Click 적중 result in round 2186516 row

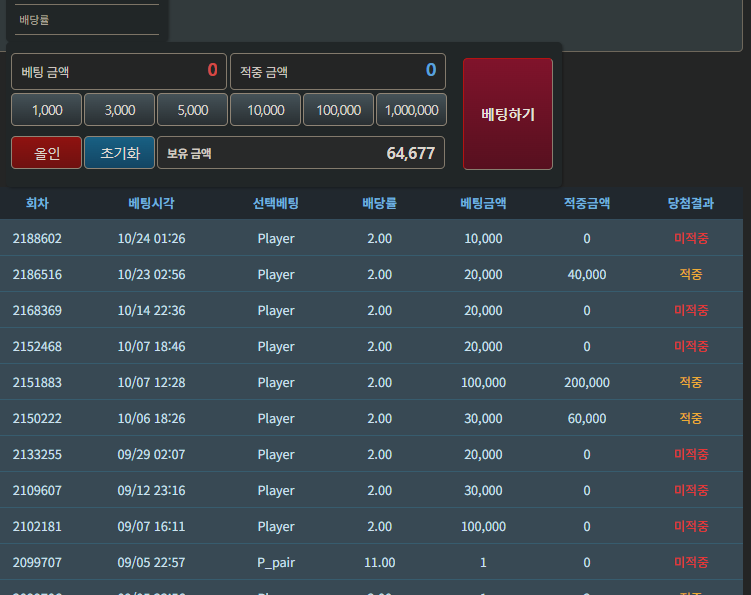coord(691,274)
